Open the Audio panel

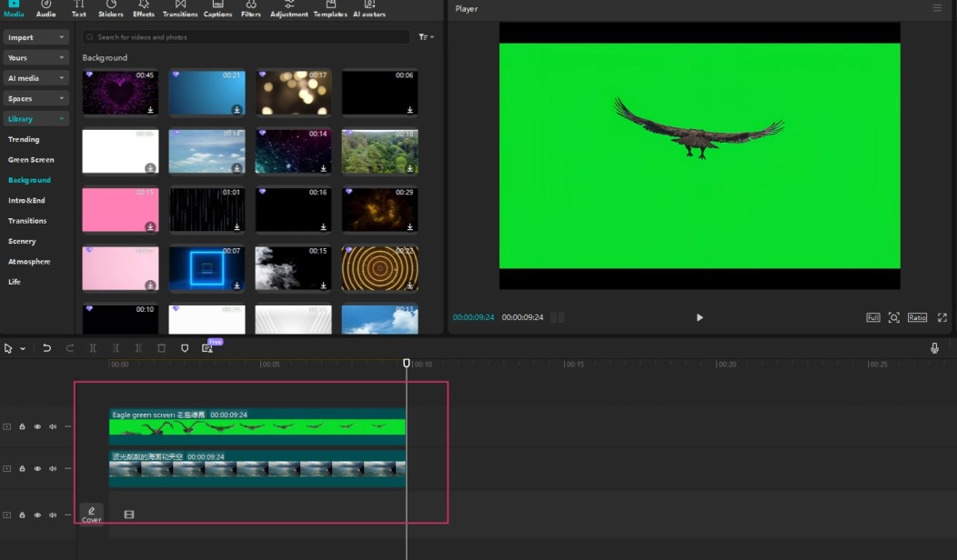45,8
